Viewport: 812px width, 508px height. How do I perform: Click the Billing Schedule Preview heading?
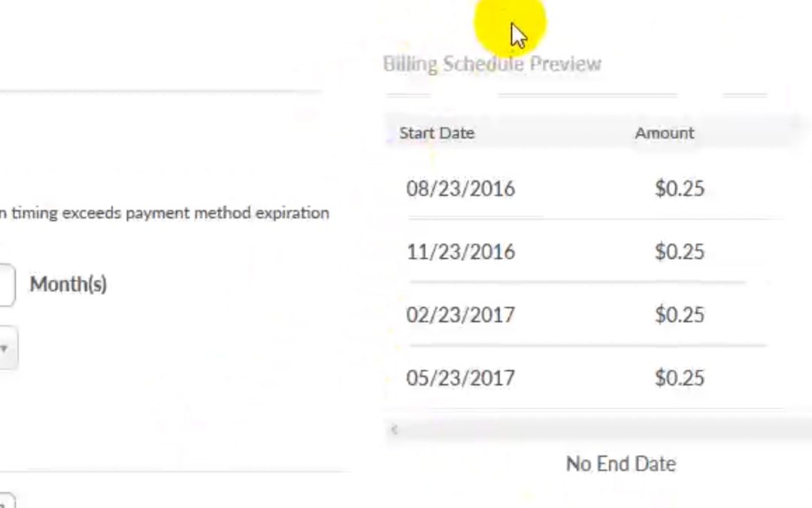click(492, 64)
